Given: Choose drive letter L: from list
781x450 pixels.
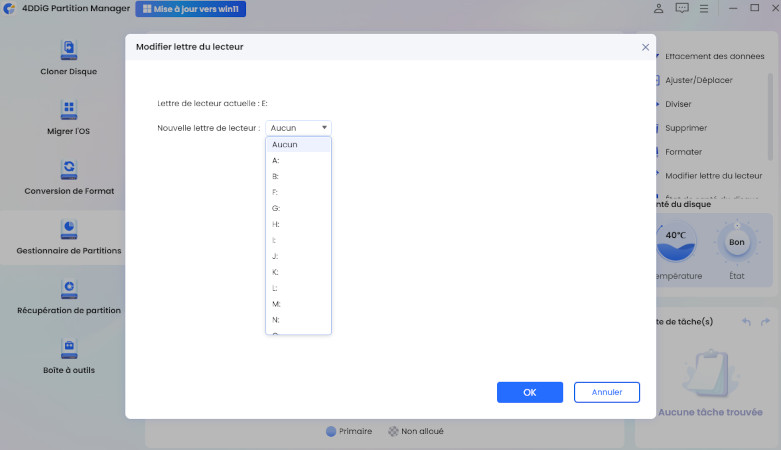Looking at the screenshot, I should coord(298,288).
